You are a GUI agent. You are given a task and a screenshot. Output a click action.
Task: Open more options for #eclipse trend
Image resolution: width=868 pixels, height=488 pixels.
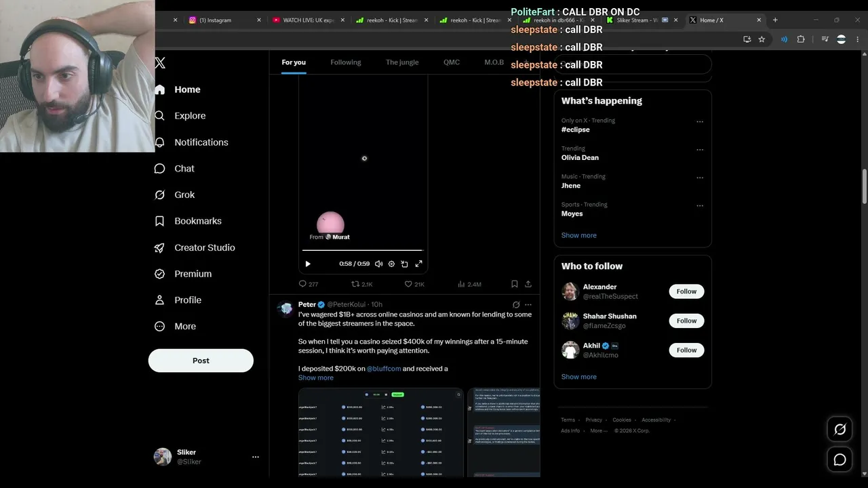pyautogui.click(x=700, y=122)
